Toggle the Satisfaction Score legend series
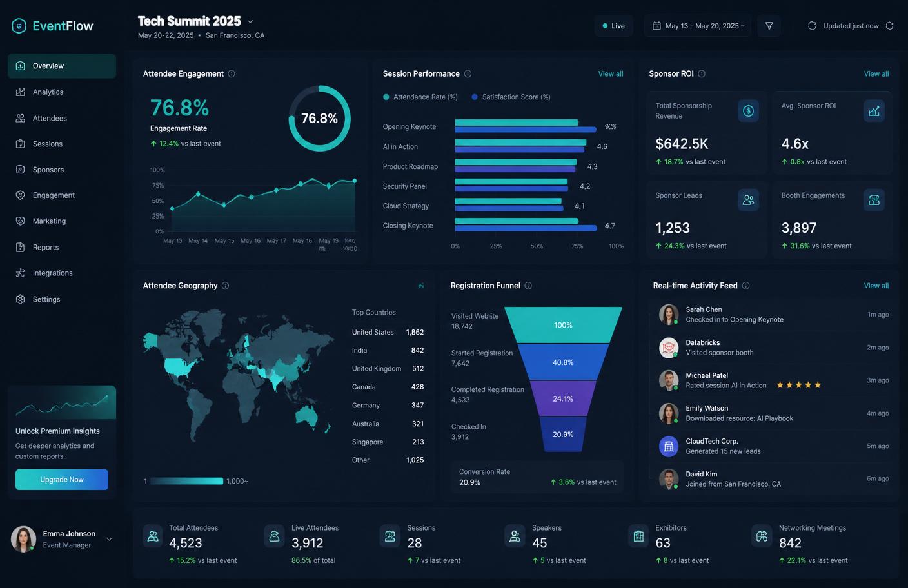 click(511, 97)
